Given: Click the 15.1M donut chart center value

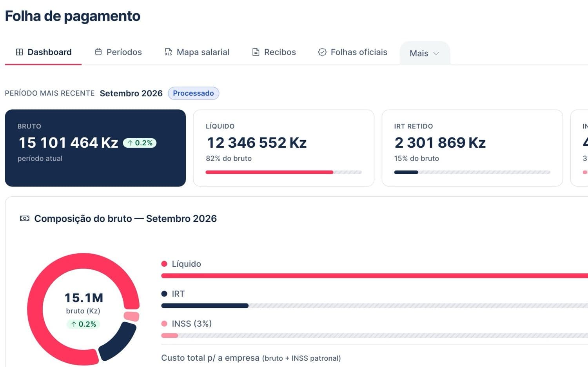Looking at the screenshot, I should coord(83,298).
